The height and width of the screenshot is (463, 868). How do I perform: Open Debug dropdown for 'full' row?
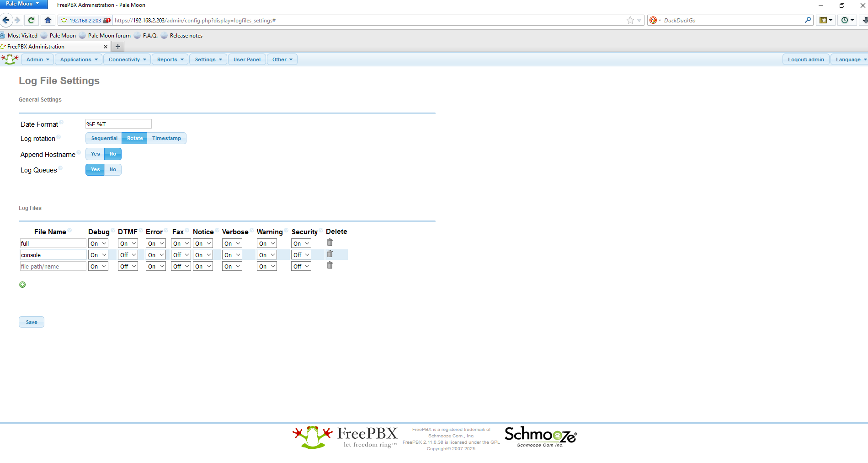point(98,243)
